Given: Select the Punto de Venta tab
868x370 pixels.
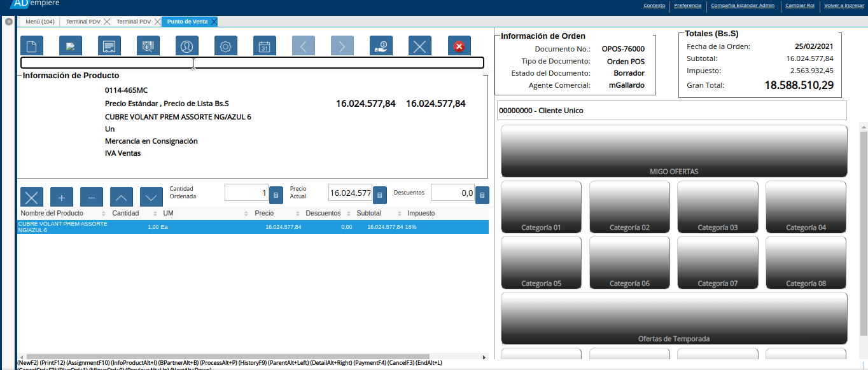Looking at the screenshot, I should coord(187,22).
